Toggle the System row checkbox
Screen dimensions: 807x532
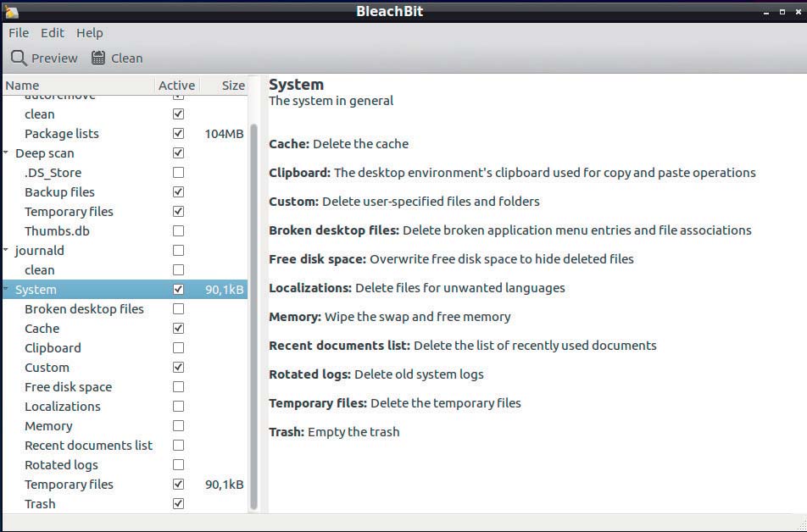pos(178,289)
